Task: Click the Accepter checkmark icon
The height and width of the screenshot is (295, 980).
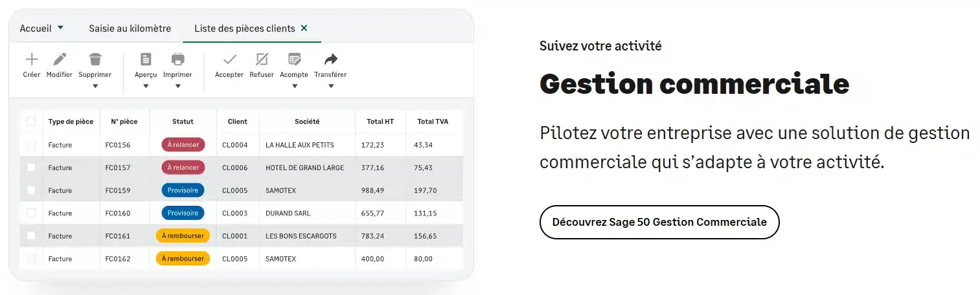Action: [229, 60]
